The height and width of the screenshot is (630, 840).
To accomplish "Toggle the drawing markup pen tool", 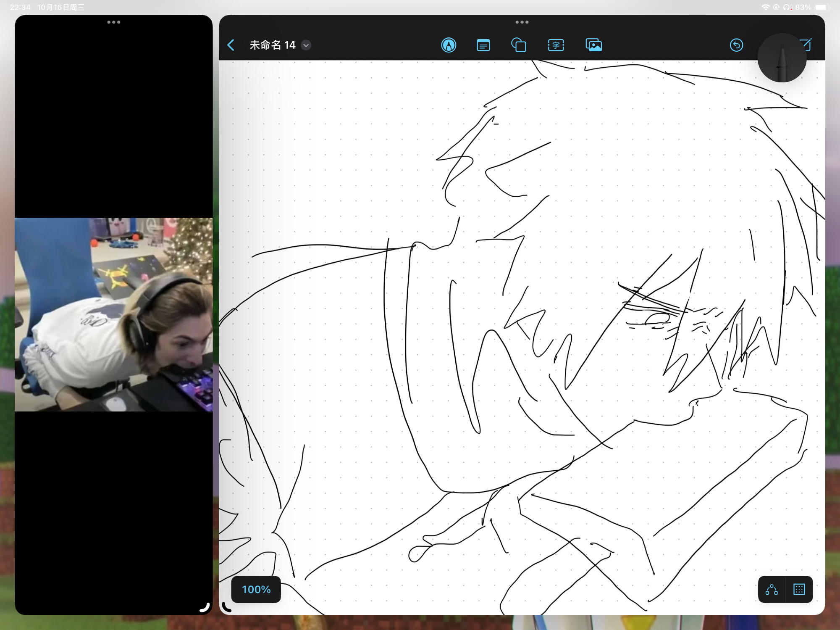I will point(449,45).
